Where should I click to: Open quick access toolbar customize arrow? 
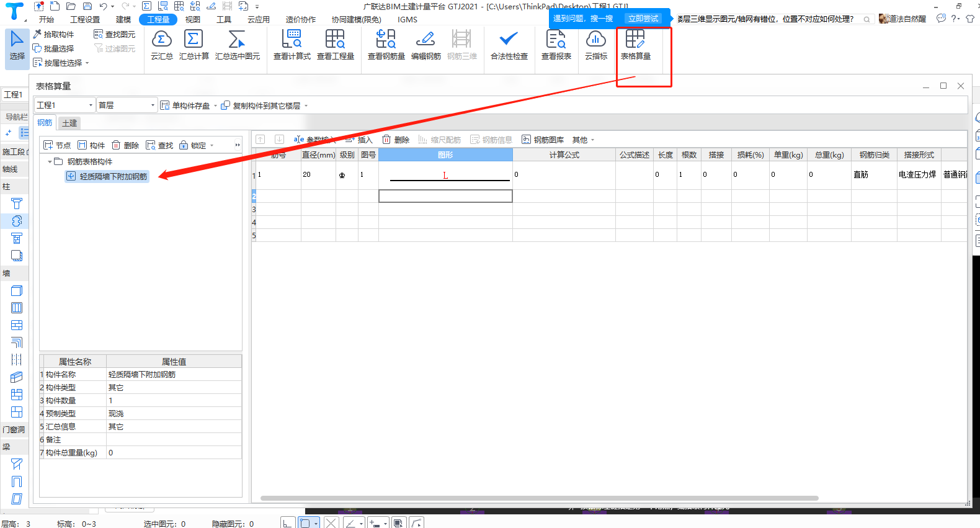point(257,6)
